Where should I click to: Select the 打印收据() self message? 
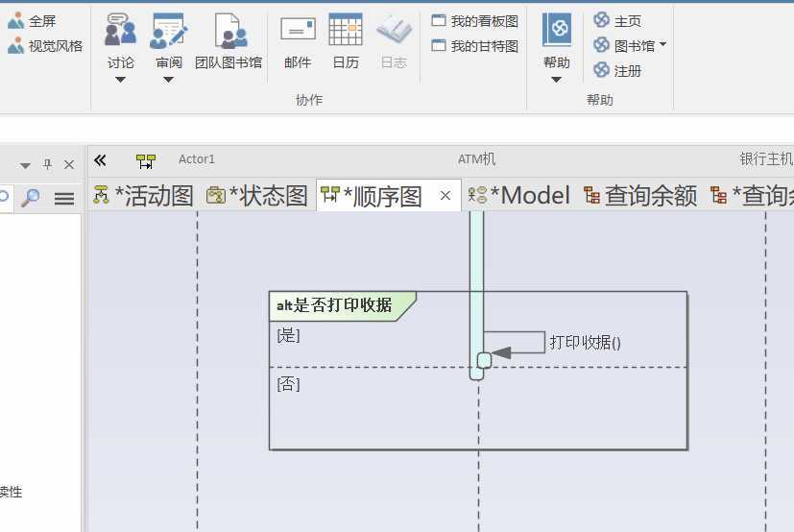pos(586,343)
